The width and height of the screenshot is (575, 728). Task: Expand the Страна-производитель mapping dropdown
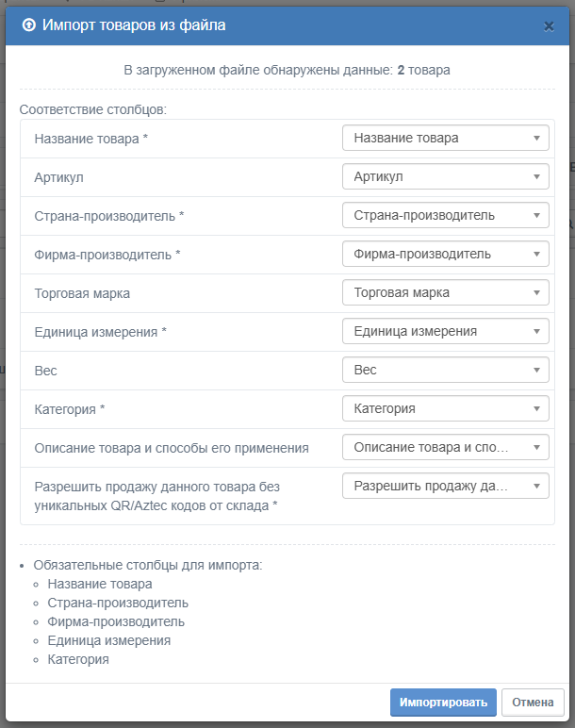pyautogui.click(x=446, y=215)
